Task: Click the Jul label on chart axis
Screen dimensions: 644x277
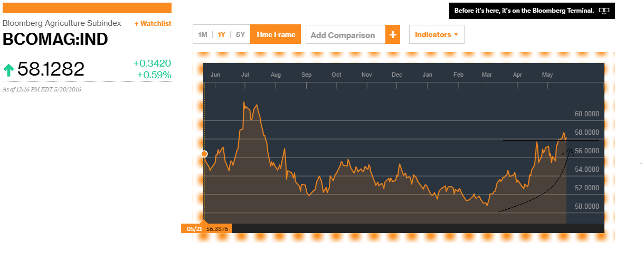Action: click(x=245, y=75)
